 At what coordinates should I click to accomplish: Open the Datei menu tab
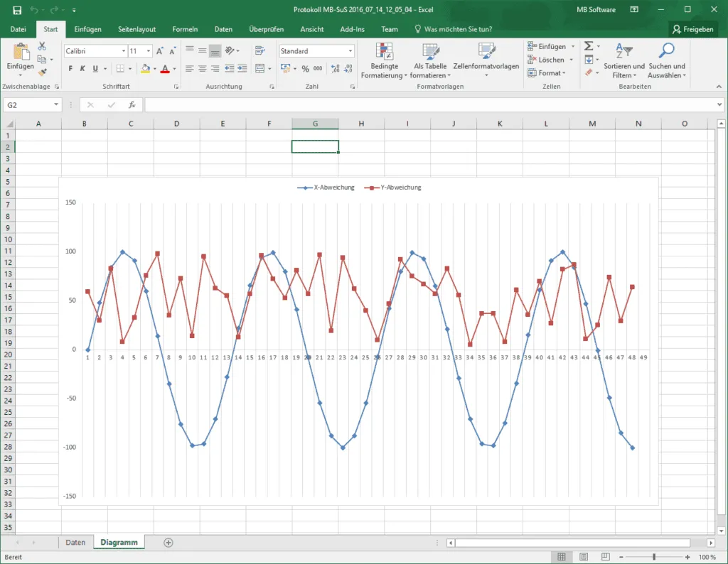18,29
